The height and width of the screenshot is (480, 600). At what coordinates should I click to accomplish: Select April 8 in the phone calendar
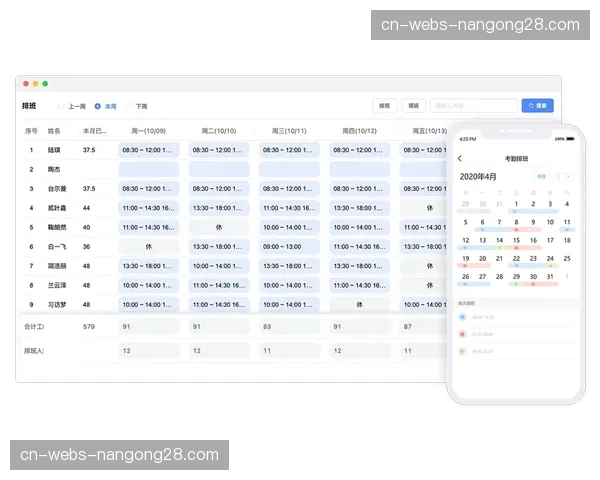(x=516, y=223)
